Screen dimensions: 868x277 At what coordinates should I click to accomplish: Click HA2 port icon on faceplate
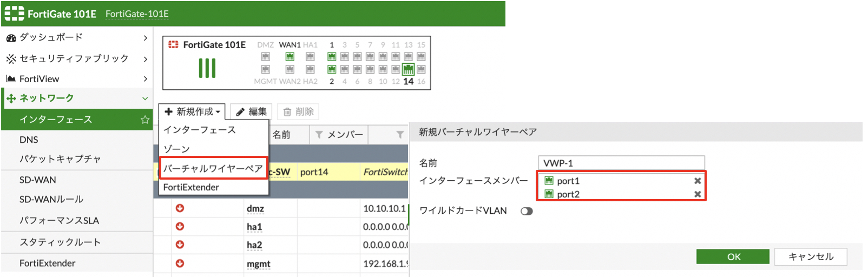(x=310, y=69)
